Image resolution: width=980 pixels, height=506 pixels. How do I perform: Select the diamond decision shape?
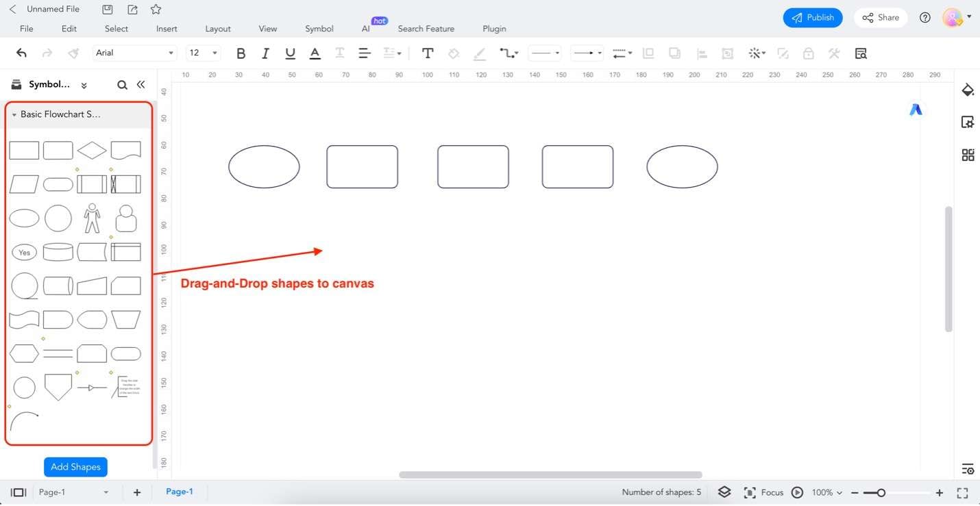92,151
